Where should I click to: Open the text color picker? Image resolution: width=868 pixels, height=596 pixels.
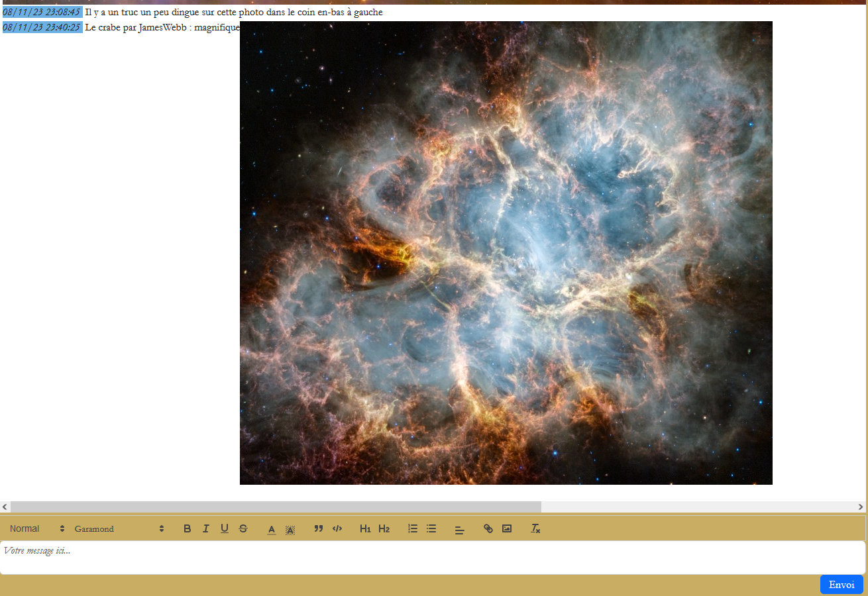coord(272,529)
